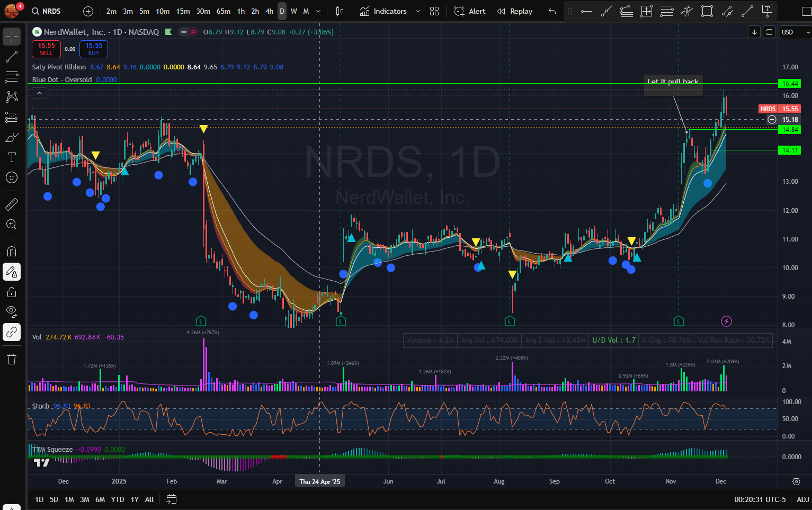Viewport: 812px width, 510px height.
Task: Show All date range
Action: pos(149,499)
